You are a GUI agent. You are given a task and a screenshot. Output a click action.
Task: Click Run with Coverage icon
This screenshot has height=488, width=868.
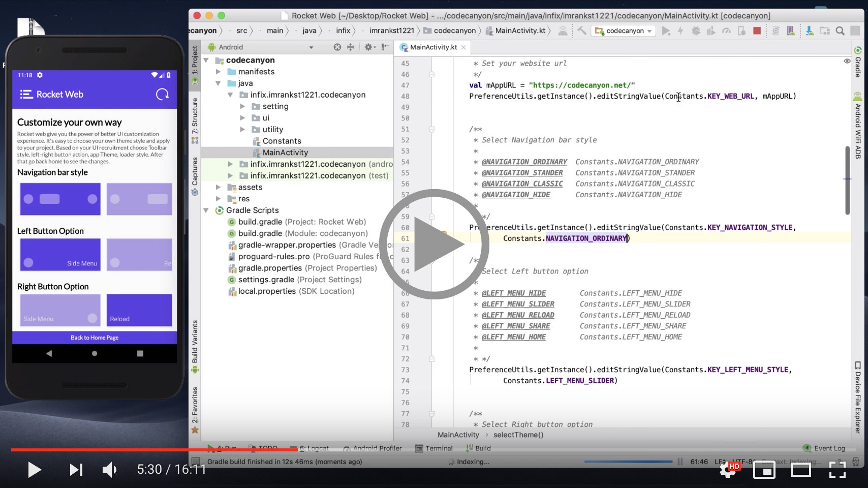click(x=711, y=31)
